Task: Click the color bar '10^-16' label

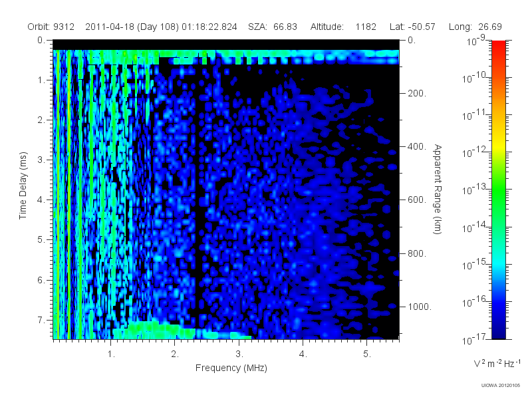Action: [475, 302]
